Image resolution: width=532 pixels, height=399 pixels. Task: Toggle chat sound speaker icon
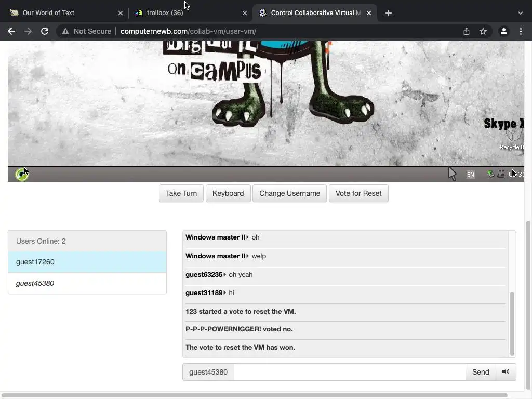[x=506, y=372]
